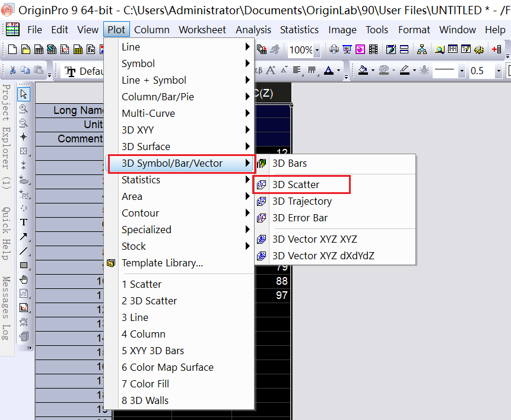Choose 3D Vector XYZ XYZ
The image size is (511, 420).
(x=335, y=239)
